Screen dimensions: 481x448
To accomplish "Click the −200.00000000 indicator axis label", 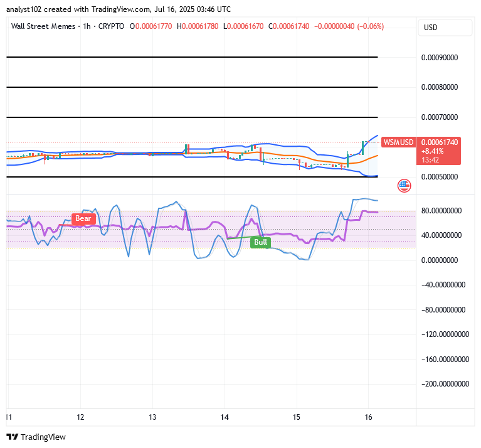I will (445, 383).
